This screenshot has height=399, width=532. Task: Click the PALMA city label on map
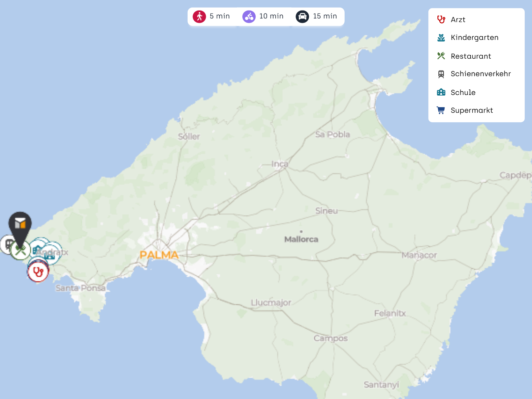click(159, 255)
